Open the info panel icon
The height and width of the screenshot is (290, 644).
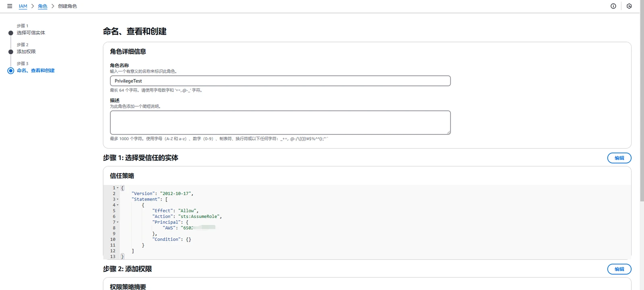(x=613, y=6)
